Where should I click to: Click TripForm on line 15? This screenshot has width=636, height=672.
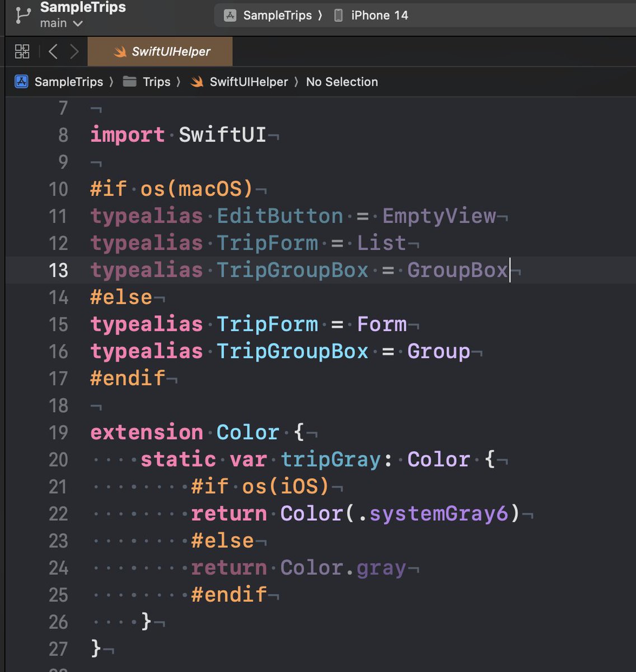(x=267, y=324)
